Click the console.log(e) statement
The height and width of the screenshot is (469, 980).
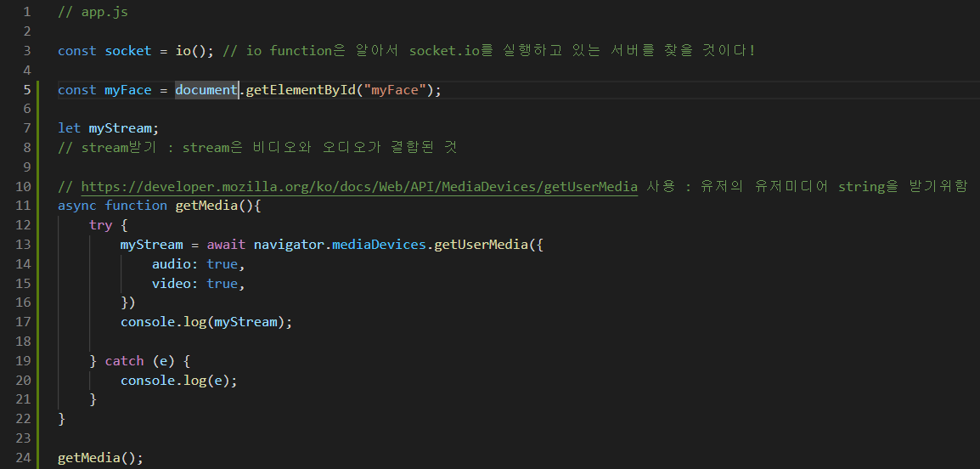[x=178, y=380]
